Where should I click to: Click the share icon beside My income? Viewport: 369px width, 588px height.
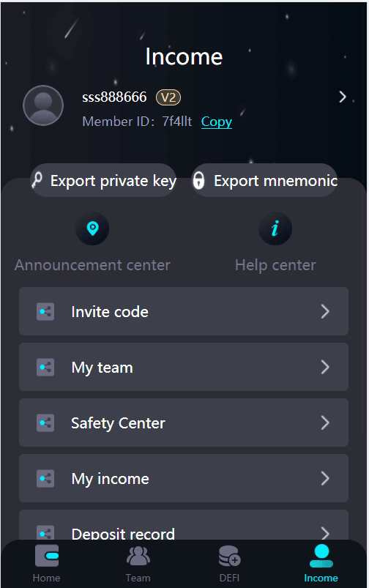pos(45,478)
